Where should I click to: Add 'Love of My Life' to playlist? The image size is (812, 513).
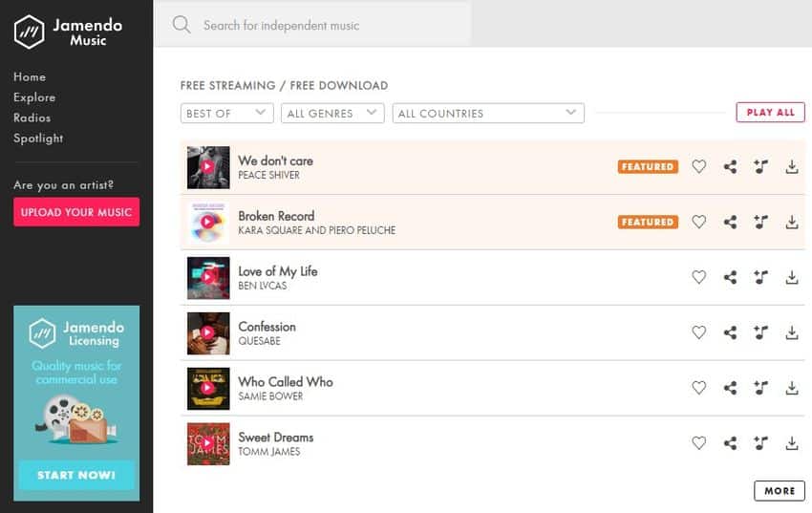coord(760,278)
